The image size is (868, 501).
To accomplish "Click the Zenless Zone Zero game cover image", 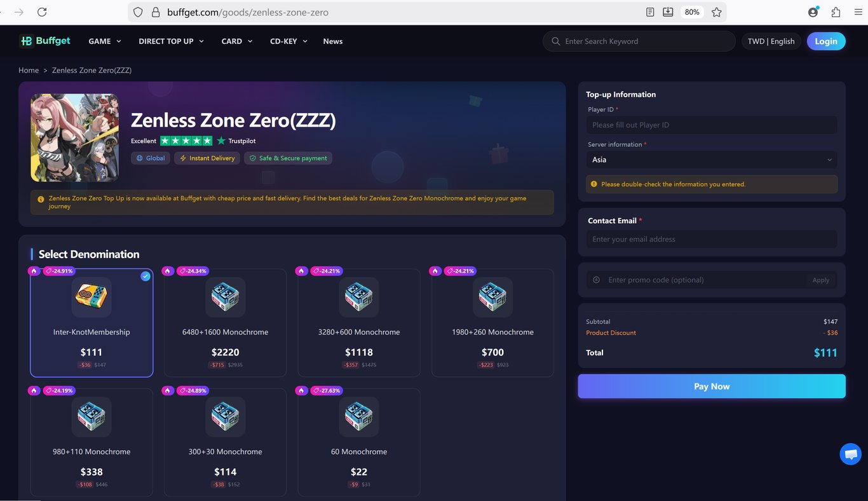I will 75,138.
